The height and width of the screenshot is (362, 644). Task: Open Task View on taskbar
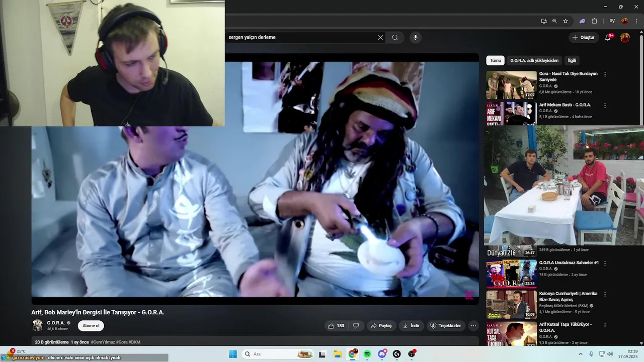coord(322,354)
